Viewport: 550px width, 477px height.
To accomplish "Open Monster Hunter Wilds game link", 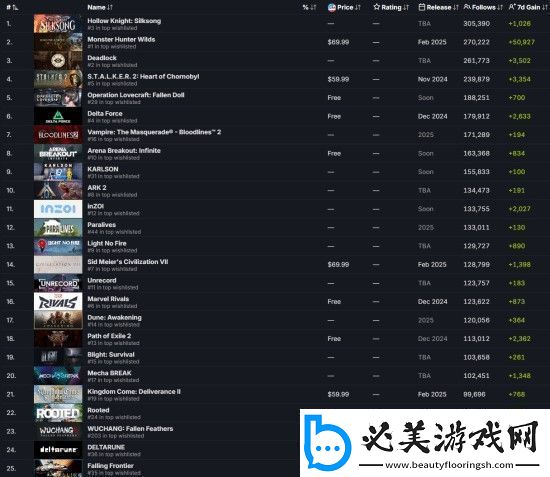I will (121, 39).
